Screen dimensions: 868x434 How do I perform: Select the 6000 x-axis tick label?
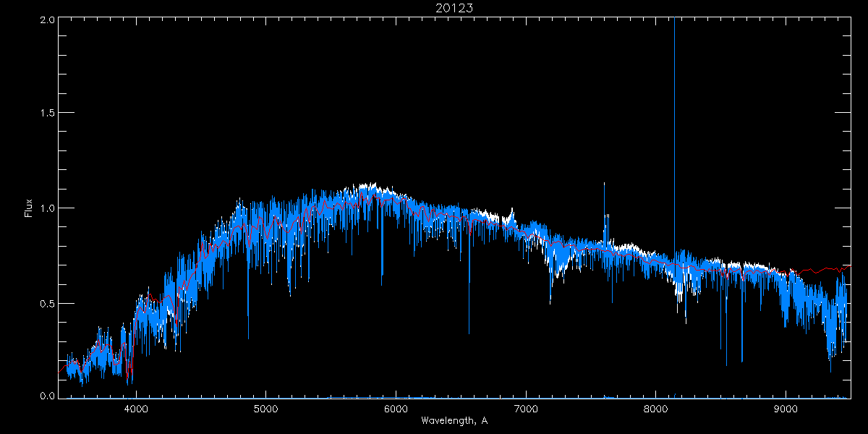click(x=396, y=408)
